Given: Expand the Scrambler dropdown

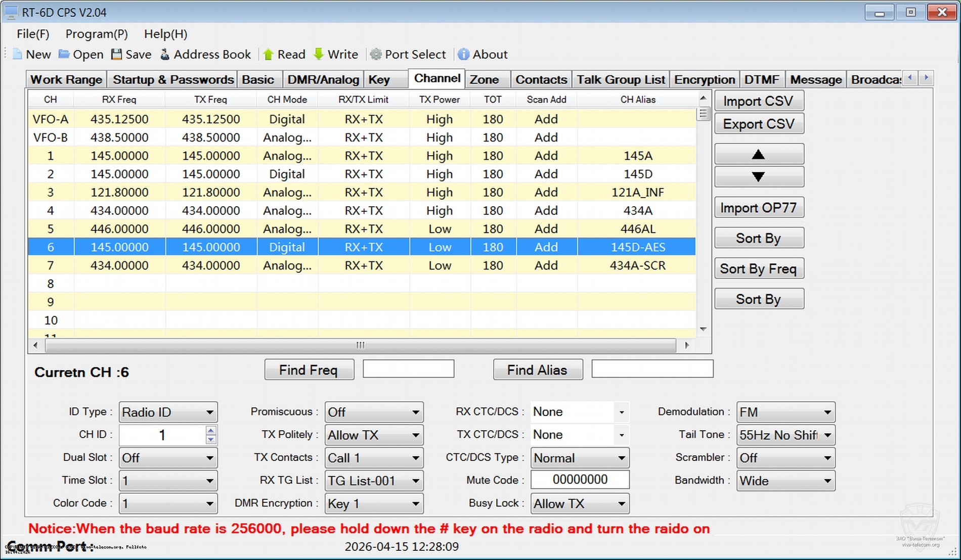Looking at the screenshot, I should 827,458.
